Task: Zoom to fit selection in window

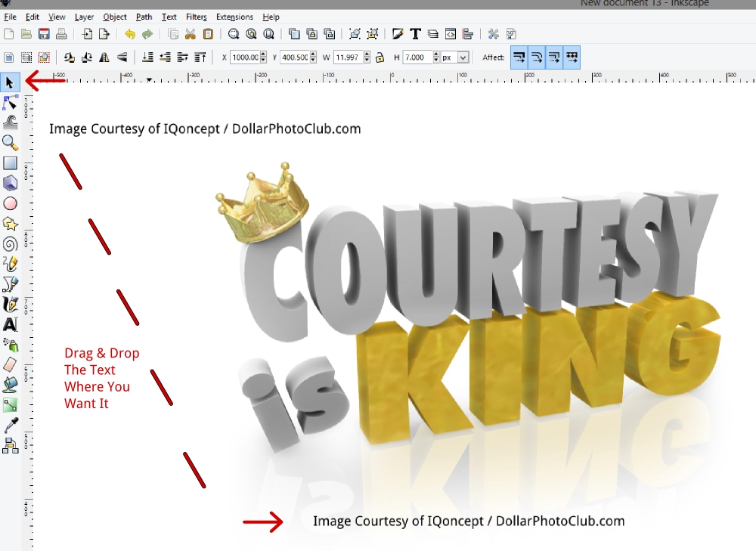Action: pos(234,34)
